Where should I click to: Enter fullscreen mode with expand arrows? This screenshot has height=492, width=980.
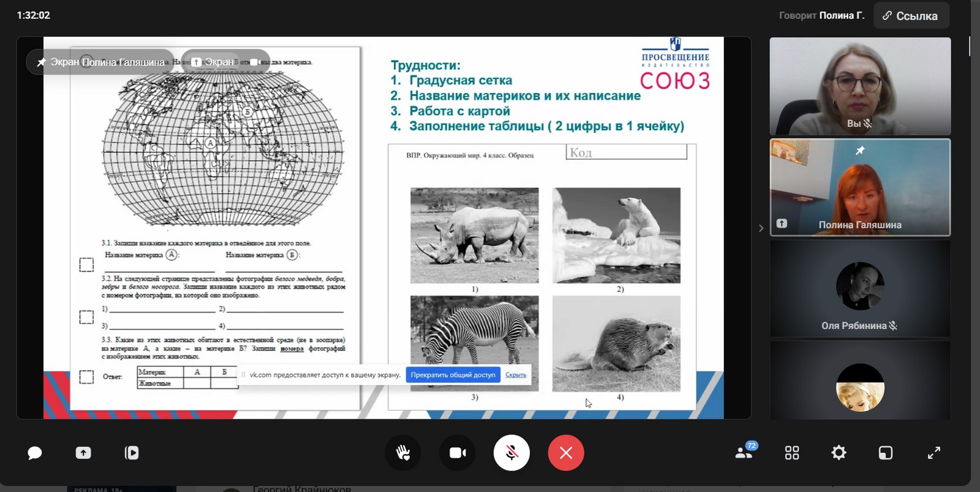pos(934,453)
